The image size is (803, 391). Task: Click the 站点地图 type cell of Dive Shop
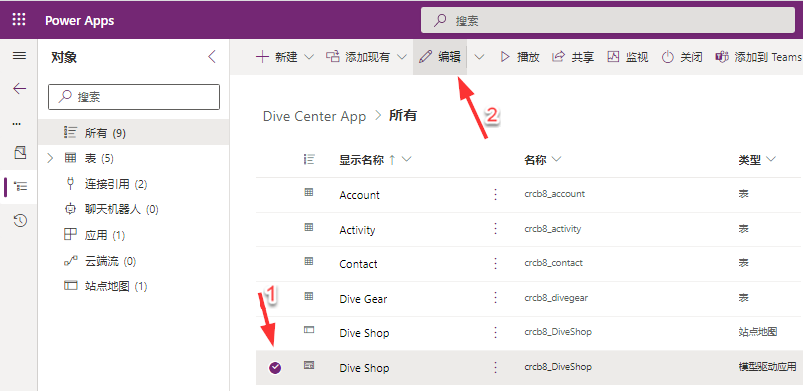point(757,332)
